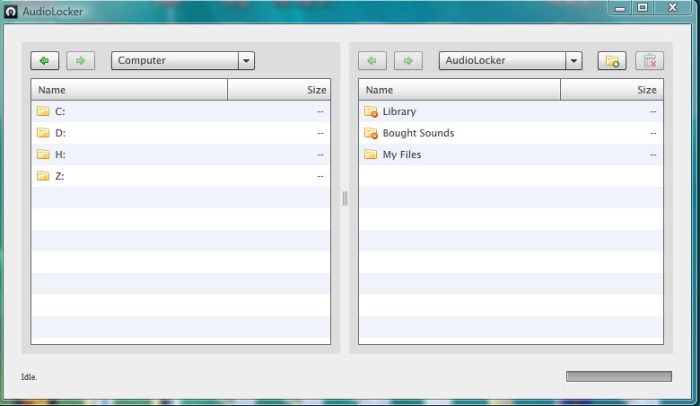The height and width of the screenshot is (406, 700).
Task: Minimize the AudioLocker window
Action: click(620, 8)
